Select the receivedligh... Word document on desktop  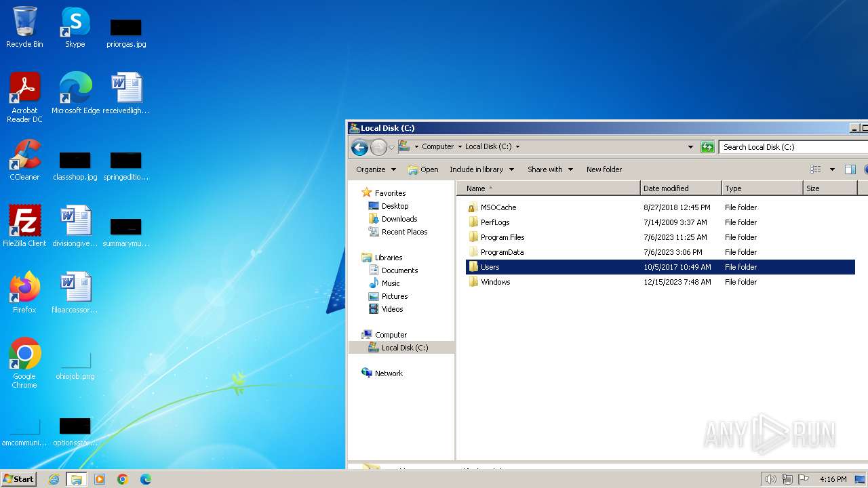(x=126, y=94)
